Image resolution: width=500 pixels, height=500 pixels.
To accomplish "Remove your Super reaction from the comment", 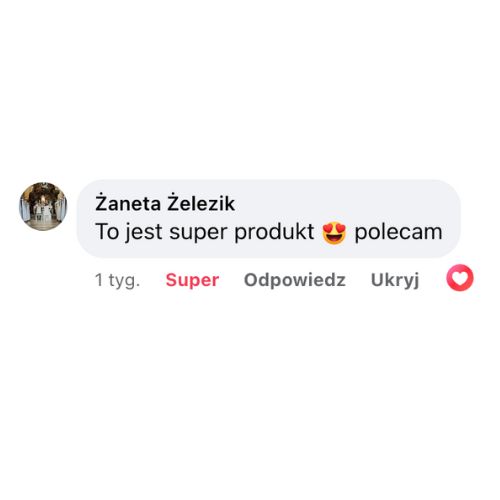I will tap(192, 280).
